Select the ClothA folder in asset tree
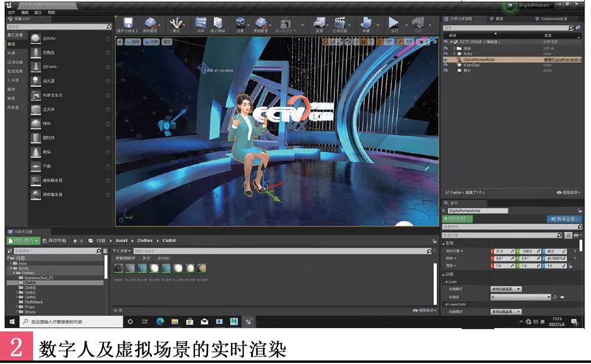This screenshot has height=364, width=591. coord(30,282)
